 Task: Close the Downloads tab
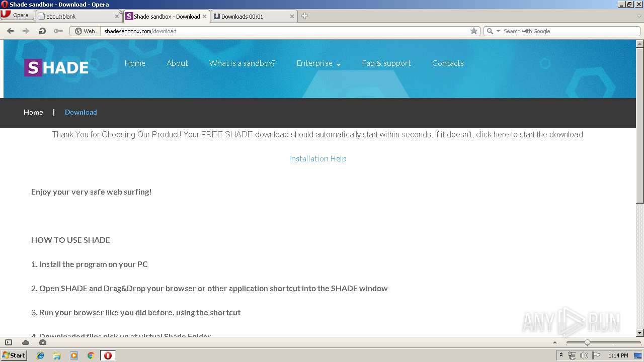tap(292, 16)
